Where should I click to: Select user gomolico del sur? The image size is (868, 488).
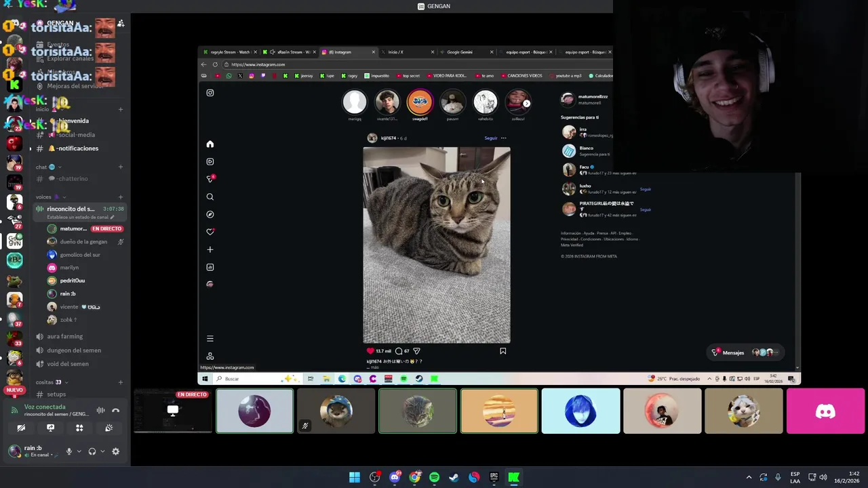(x=85, y=255)
